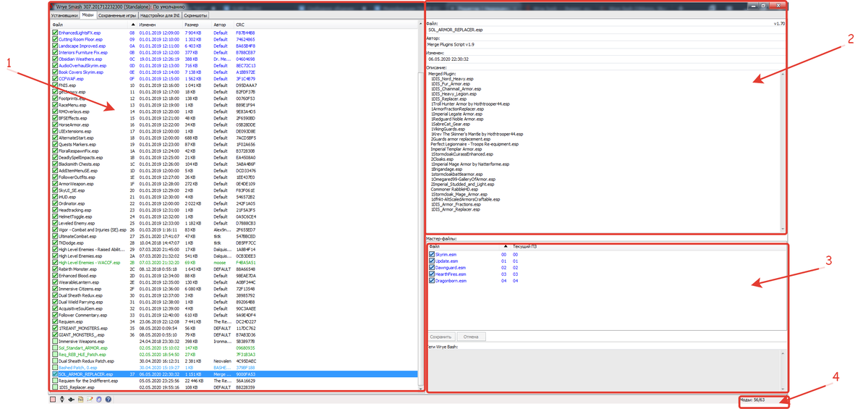The width and height of the screenshot is (868, 409).
Task: Click the mod list vertical scrollbar
Action: coord(421,207)
